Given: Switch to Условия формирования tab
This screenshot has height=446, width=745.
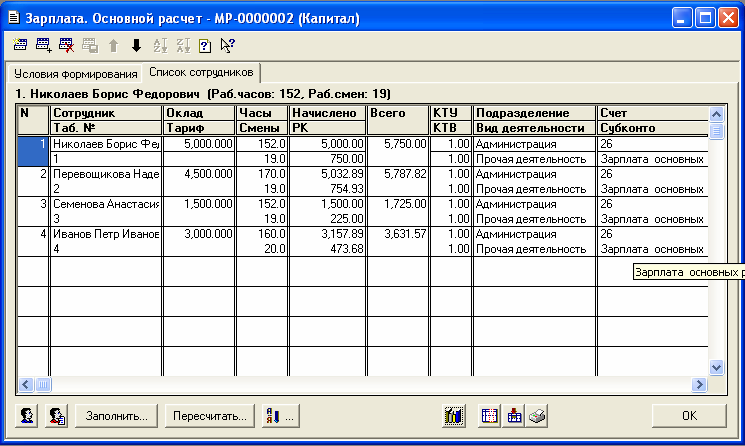Looking at the screenshot, I should [x=75, y=74].
